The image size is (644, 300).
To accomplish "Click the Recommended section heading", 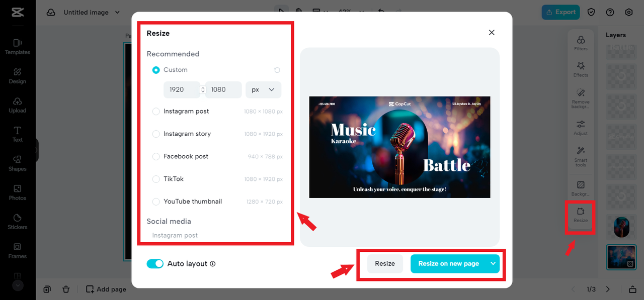I will pos(173,54).
